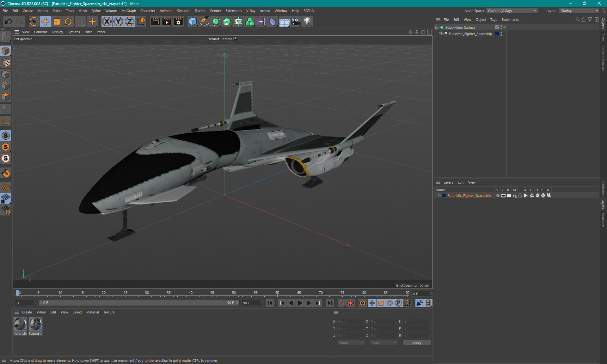Toggle layer lock icon
607x364 pixels.
coord(520,196)
